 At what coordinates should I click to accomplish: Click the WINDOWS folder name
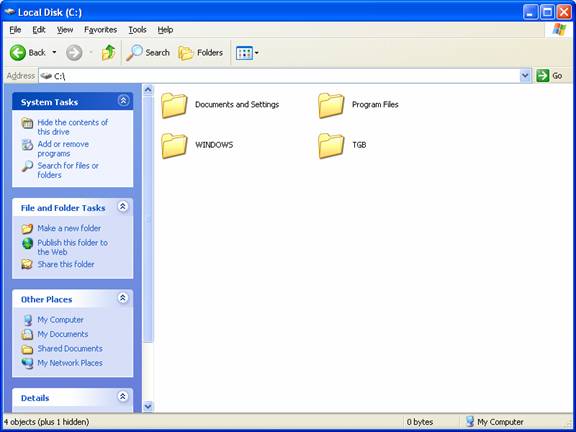(214, 145)
